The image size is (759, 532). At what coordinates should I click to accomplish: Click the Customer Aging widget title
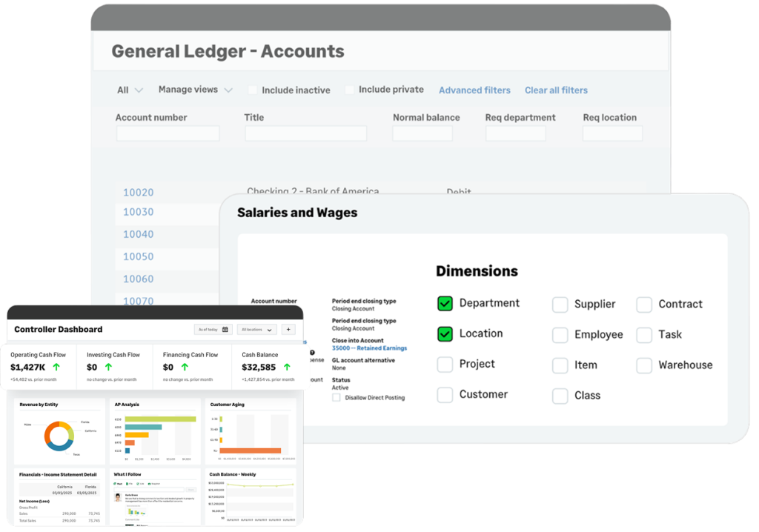[227, 405]
